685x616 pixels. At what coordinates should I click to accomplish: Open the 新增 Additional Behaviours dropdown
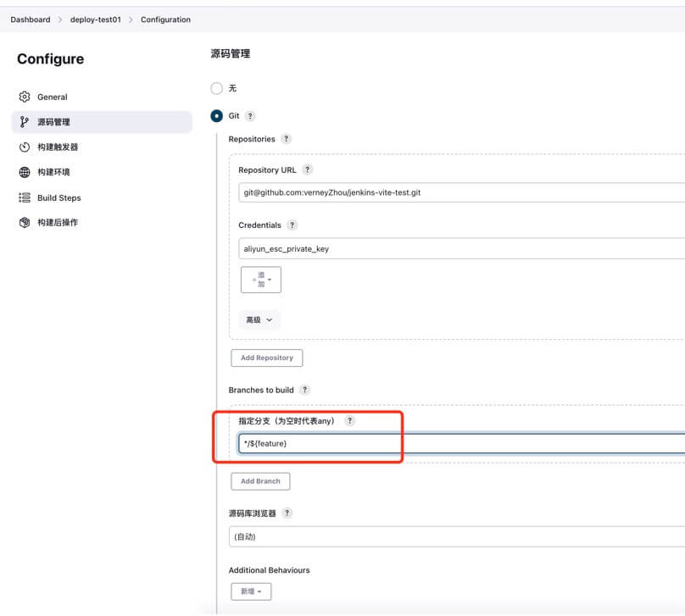click(x=251, y=591)
